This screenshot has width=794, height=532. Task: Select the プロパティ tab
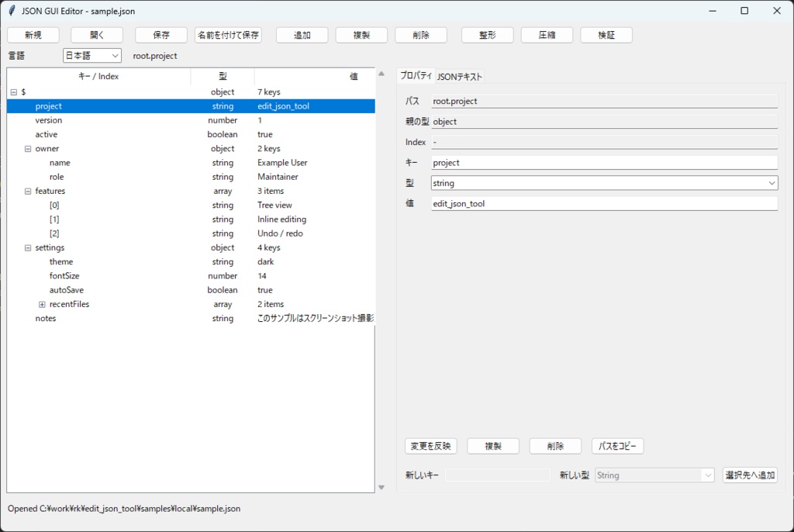point(416,75)
